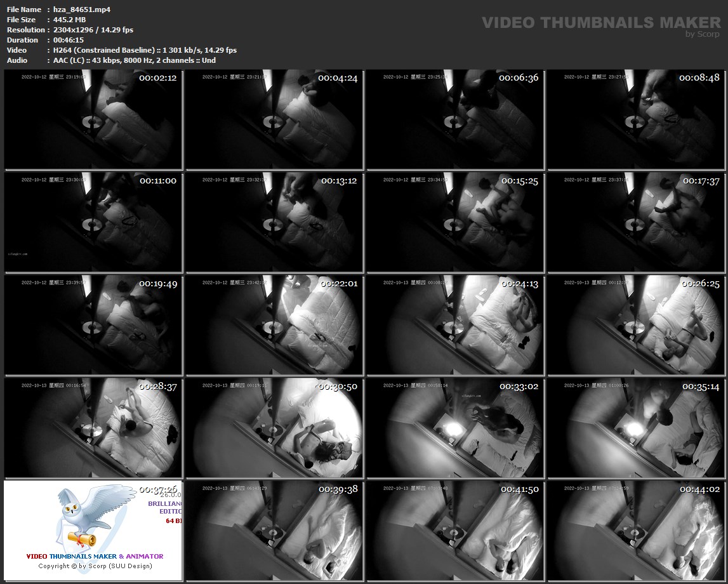Select the thumbnail timestamped 00:04:24
728x584 pixels.
coord(274,119)
